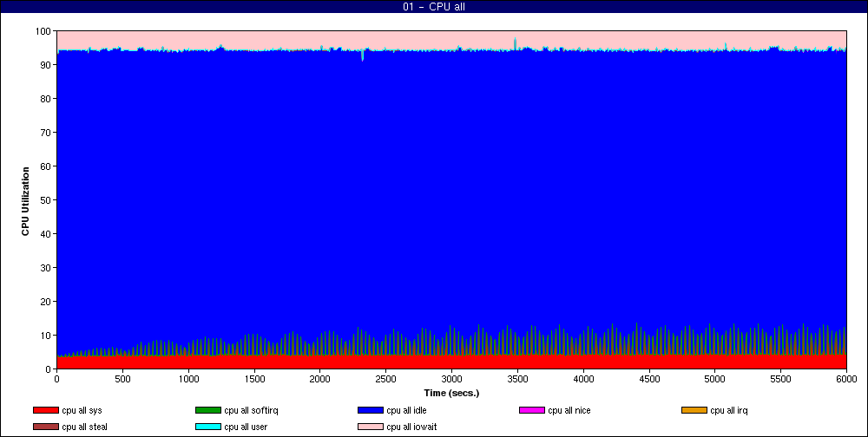Click the 'Time (secs.)' x-axis title
The height and width of the screenshot is (437, 868).
[451, 394]
